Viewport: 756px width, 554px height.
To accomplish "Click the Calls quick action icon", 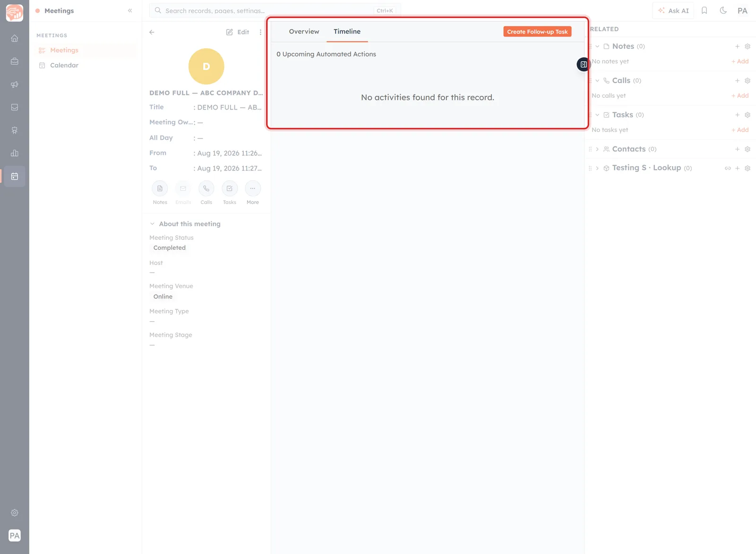I will coord(206,188).
